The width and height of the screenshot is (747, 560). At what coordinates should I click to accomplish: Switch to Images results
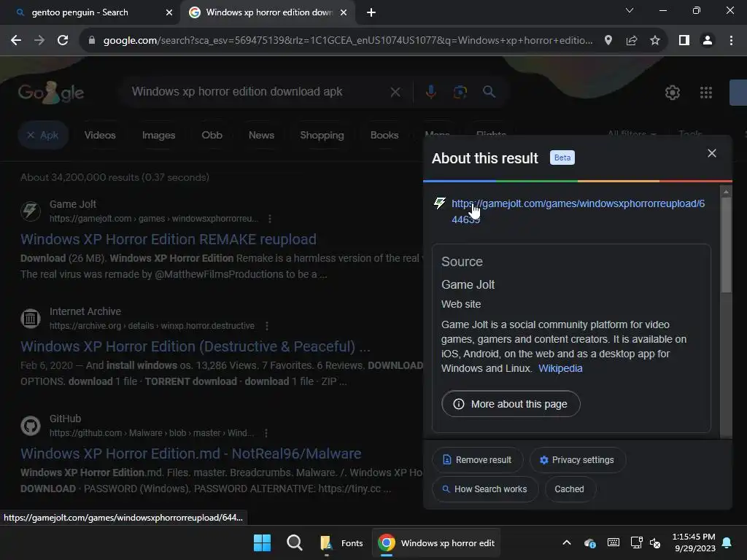(x=158, y=135)
